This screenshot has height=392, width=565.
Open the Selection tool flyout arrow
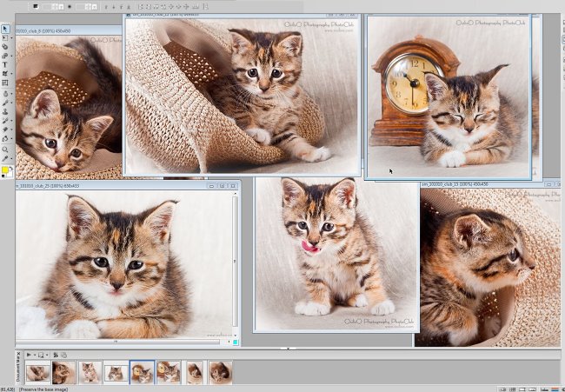point(11,38)
